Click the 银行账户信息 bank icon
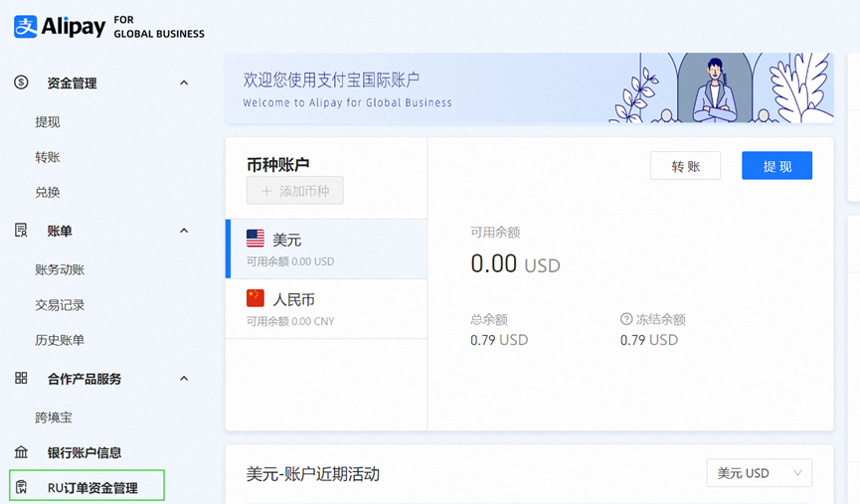 click(21, 452)
